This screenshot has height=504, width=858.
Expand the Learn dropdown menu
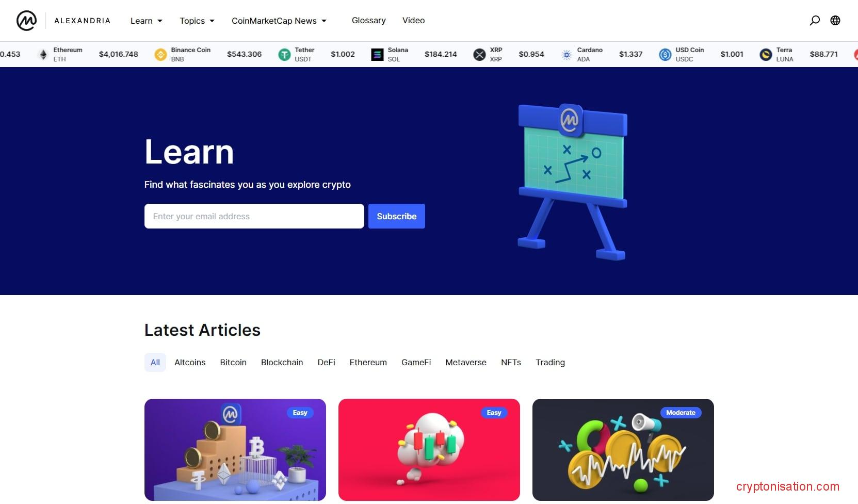[146, 21]
